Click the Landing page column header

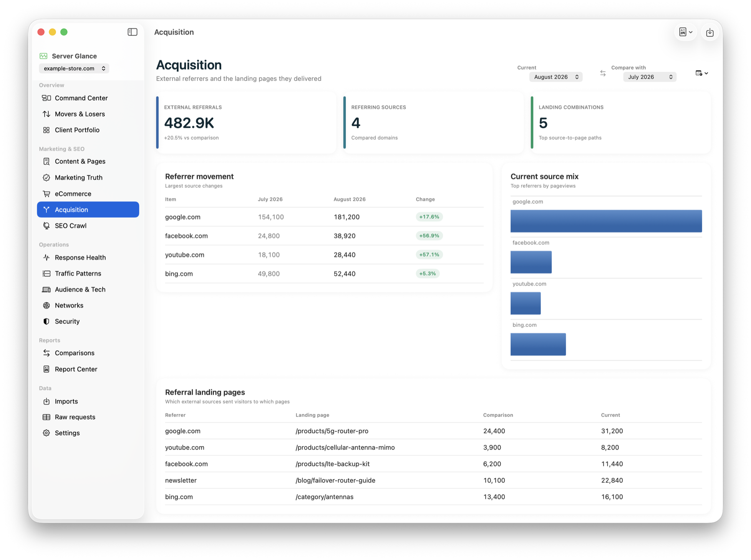pyautogui.click(x=312, y=415)
